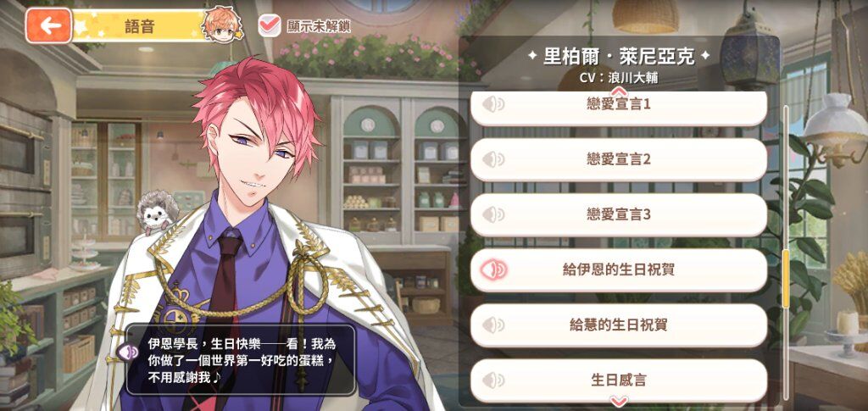Replay the voice using the purple dialogue speaker icon

129,352
